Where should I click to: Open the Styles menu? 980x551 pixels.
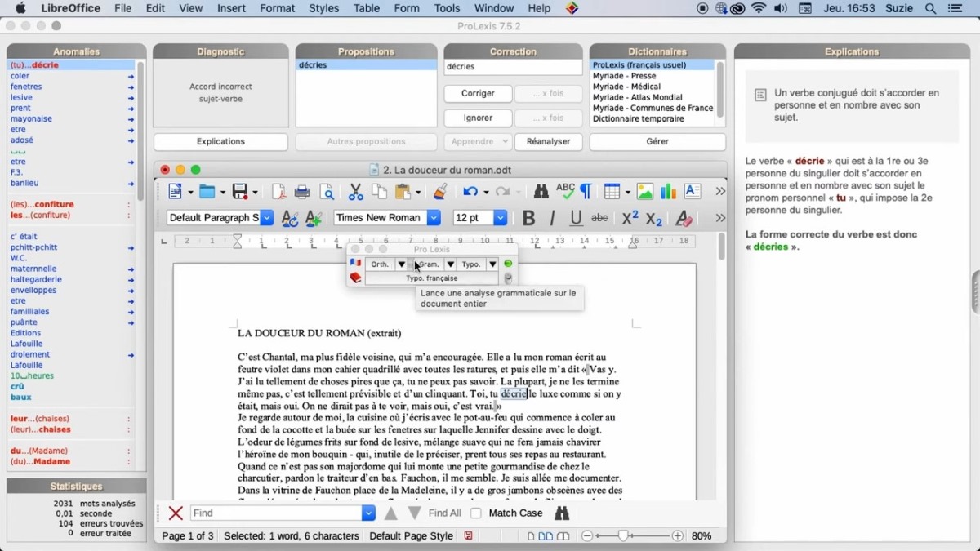click(324, 8)
